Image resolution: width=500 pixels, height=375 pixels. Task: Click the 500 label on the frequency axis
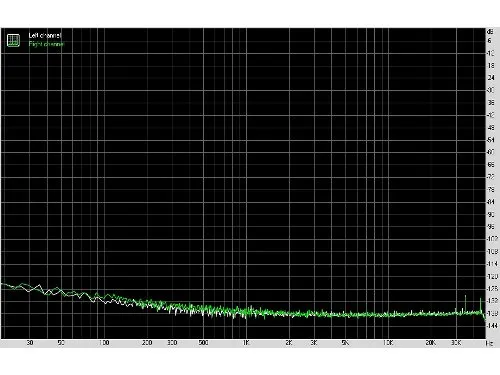[203, 343]
